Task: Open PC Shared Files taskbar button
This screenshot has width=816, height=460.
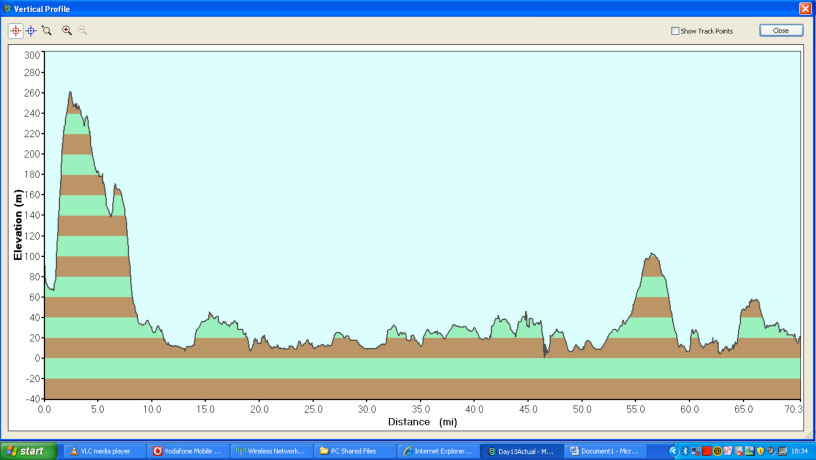Action: pos(354,451)
